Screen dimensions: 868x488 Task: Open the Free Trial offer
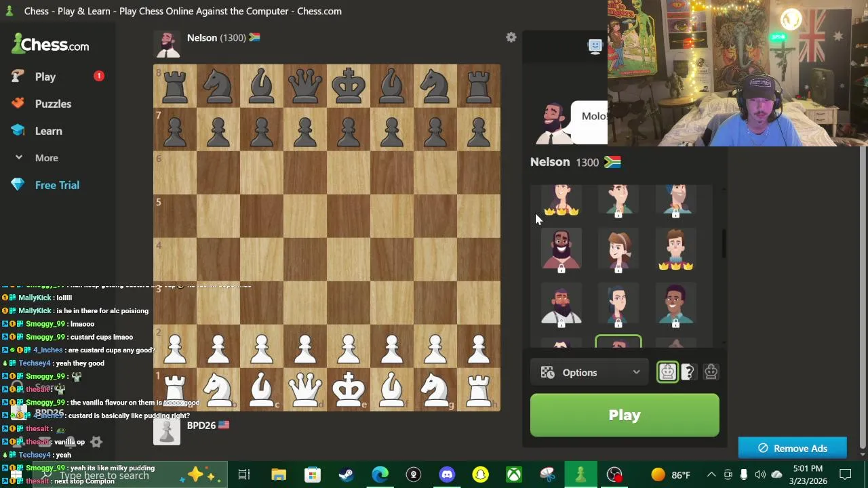[x=57, y=185]
